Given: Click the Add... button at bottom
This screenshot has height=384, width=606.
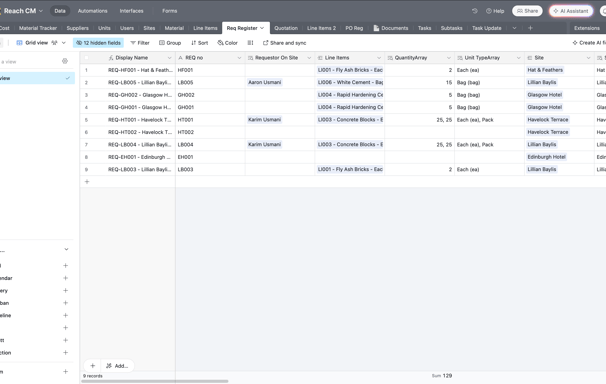Looking at the screenshot, I should pos(117,365).
